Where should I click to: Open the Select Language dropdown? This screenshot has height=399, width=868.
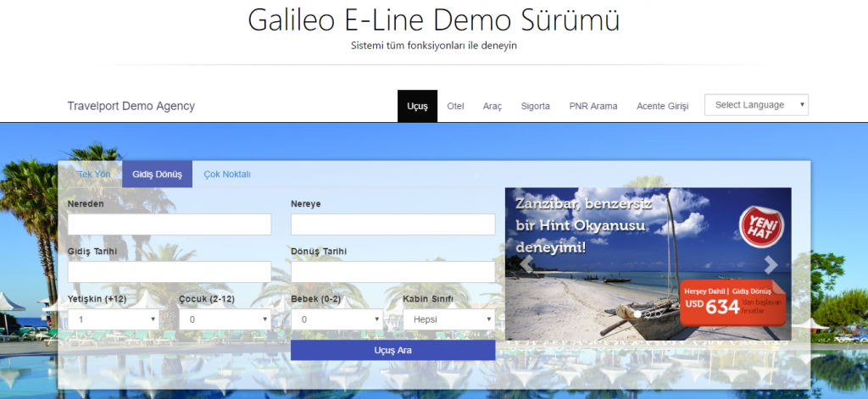tap(756, 105)
